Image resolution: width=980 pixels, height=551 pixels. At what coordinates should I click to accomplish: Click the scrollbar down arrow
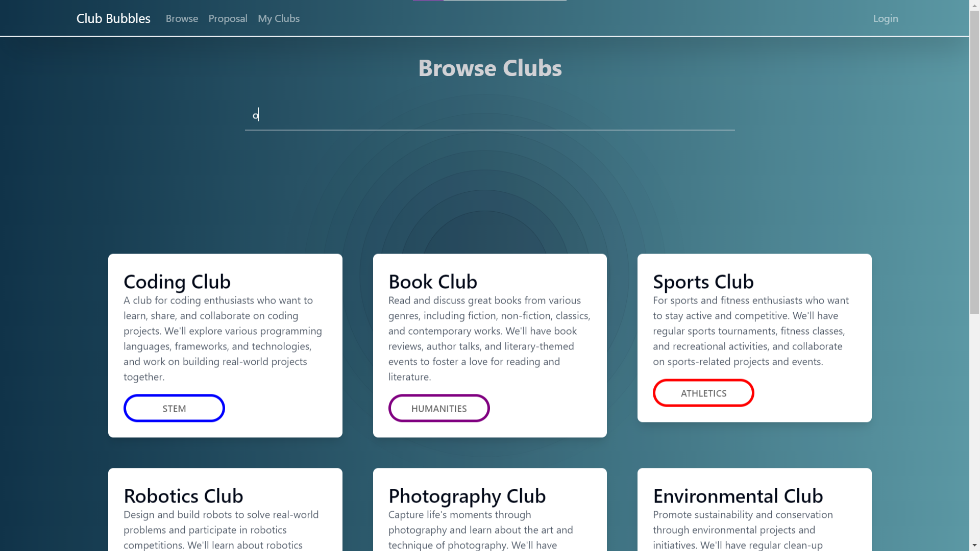tap(974, 546)
